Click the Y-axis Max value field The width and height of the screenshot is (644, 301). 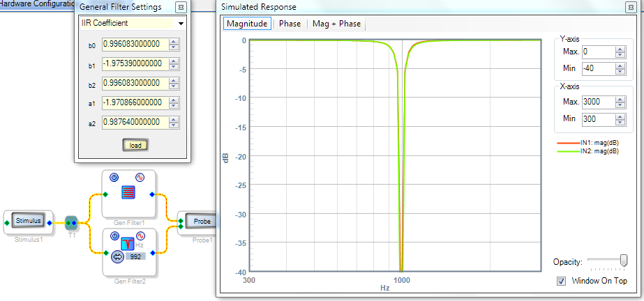click(x=599, y=52)
